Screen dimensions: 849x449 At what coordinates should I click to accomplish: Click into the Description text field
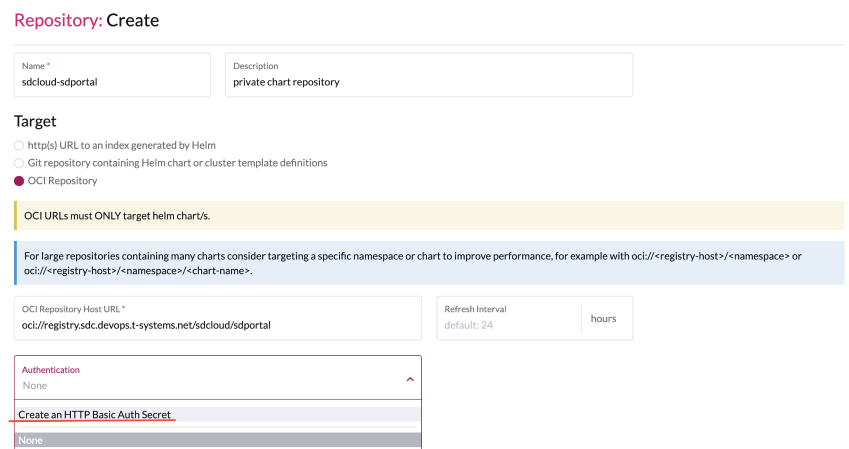(x=428, y=82)
